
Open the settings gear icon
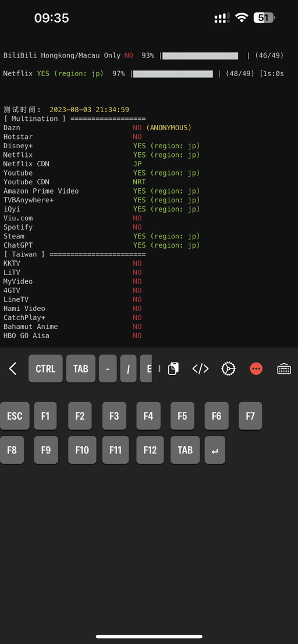(x=228, y=368)
